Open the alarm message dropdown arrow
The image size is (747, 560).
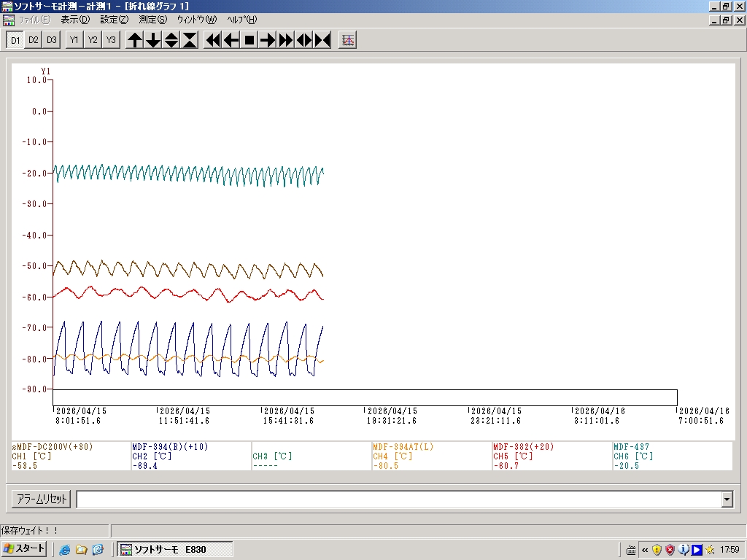[727, 499]
